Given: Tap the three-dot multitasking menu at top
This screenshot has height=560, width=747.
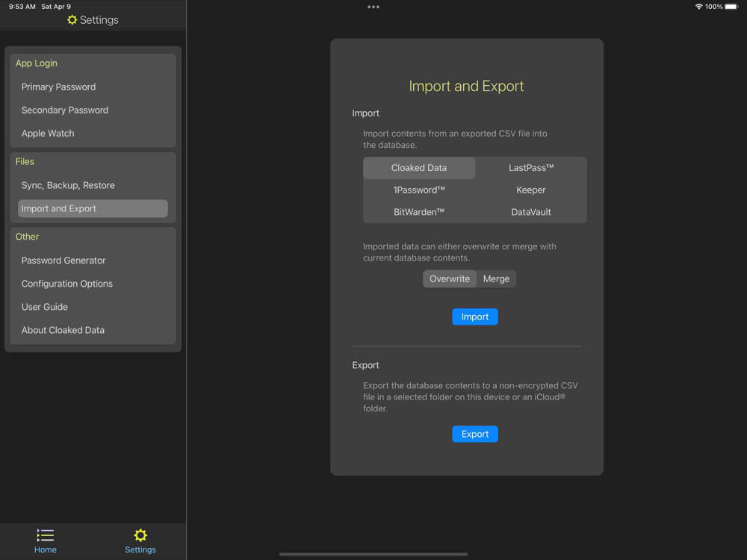Looking at the screenshot, I should pos(373,7).
